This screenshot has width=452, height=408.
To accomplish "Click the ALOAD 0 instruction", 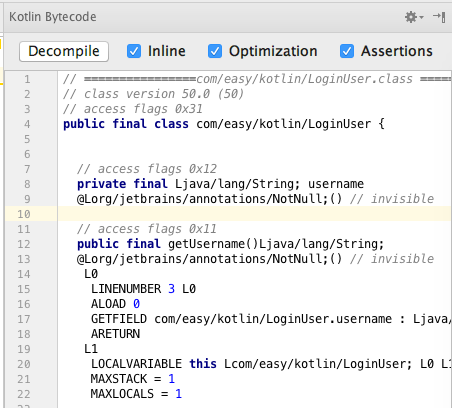I will pos(115,304).
